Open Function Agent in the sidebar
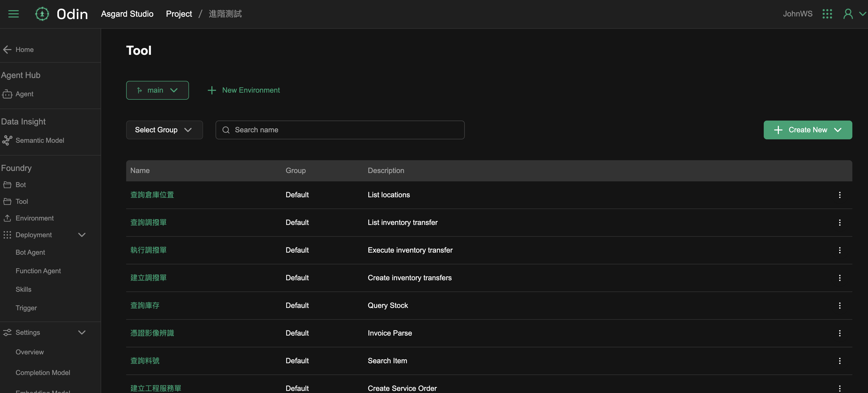This screenshot has height=393, width=868. (38, 271)
